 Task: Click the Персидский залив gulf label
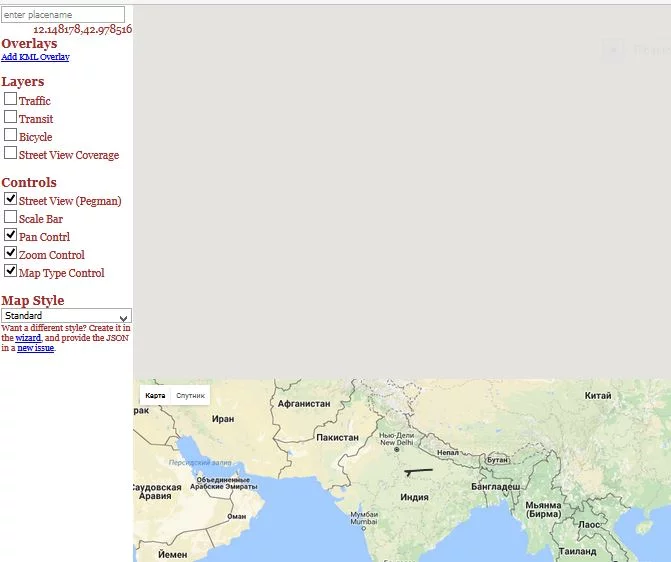tap(200, 463)
